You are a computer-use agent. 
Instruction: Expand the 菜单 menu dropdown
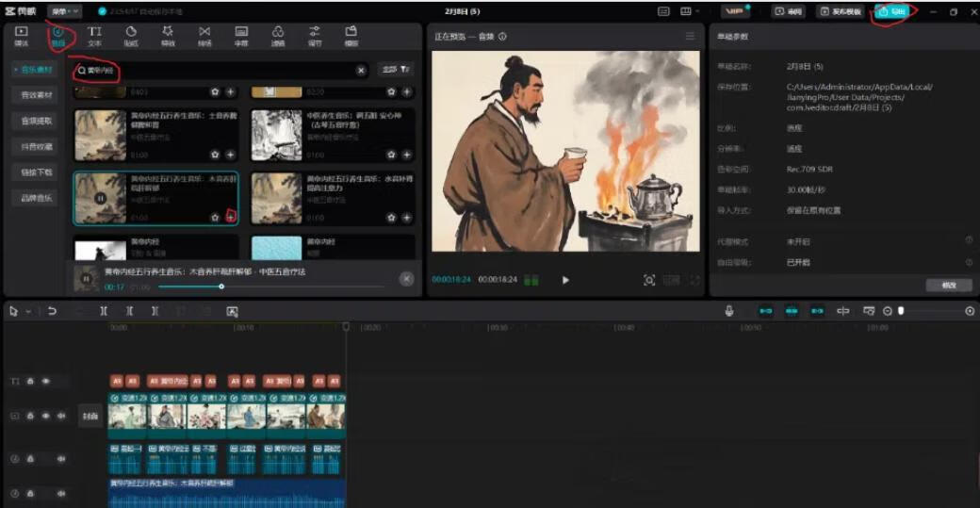pyautogui.click(x=64, y=11)
